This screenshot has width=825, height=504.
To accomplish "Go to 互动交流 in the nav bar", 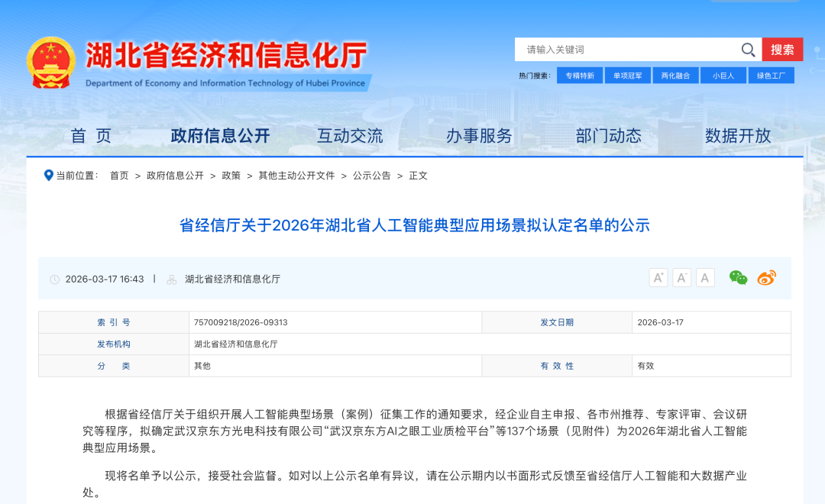I will (350, 136).
